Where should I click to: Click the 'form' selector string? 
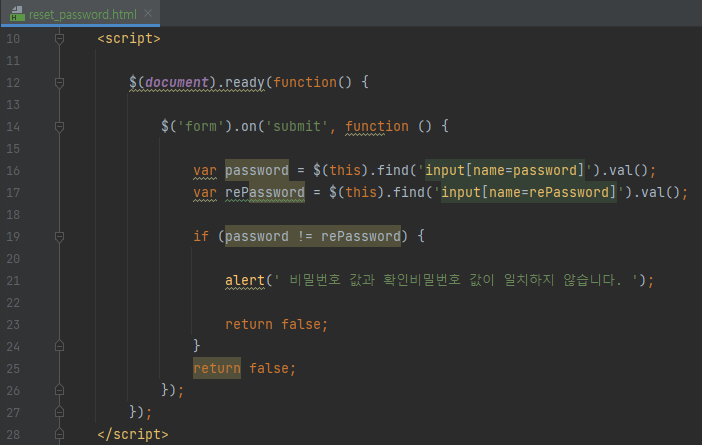coord(201,126)
